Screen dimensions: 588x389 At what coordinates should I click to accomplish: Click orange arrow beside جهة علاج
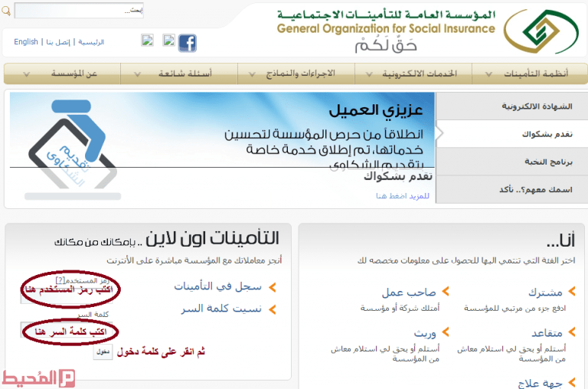coord(571,383)
